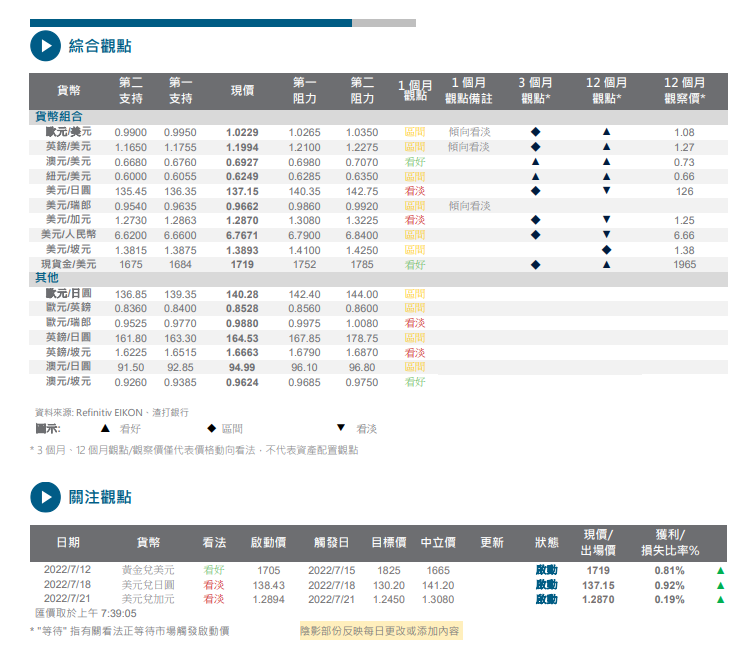Select the 12-month down triangle for 美元/日圓

click(x=606, y=190)
